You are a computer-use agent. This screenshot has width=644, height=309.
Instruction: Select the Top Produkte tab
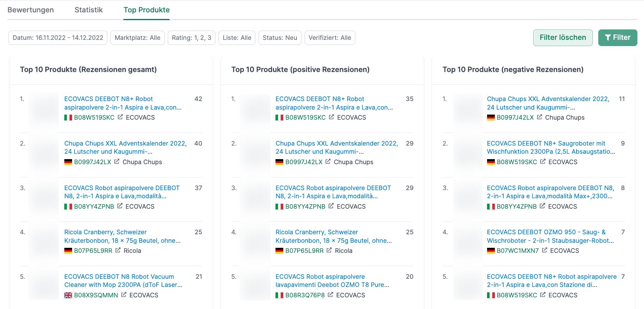tap(146, 10)
